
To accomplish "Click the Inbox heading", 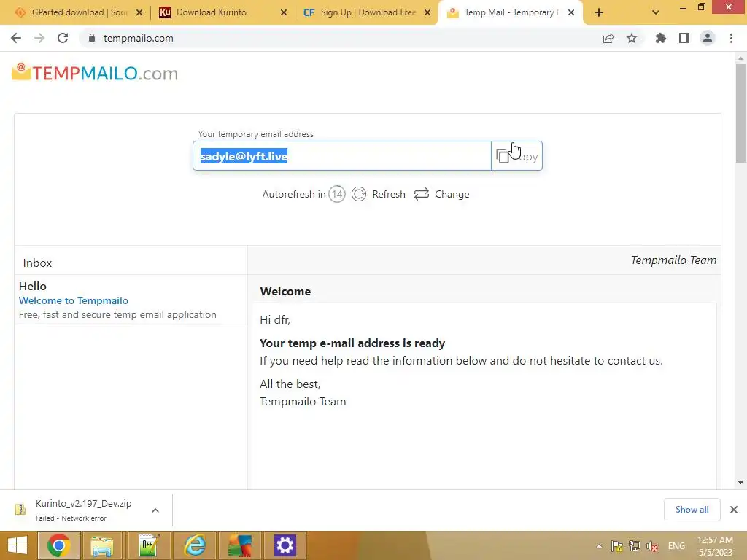I will (37, 262).
